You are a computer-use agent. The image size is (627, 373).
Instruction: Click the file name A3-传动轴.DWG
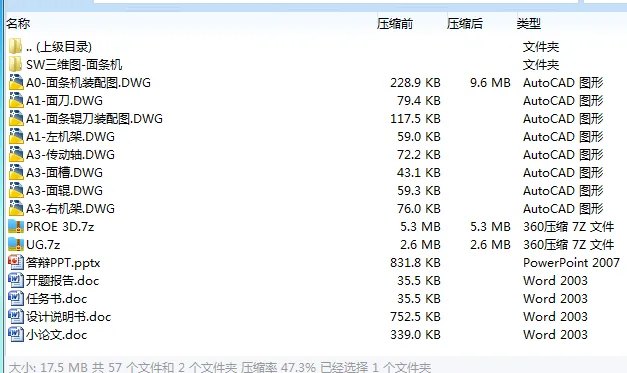point(70,155)
